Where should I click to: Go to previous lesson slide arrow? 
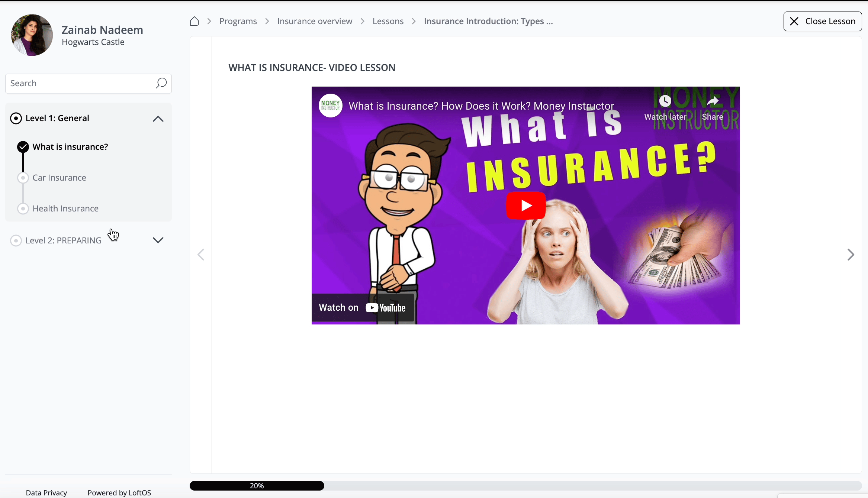[201, 255]
